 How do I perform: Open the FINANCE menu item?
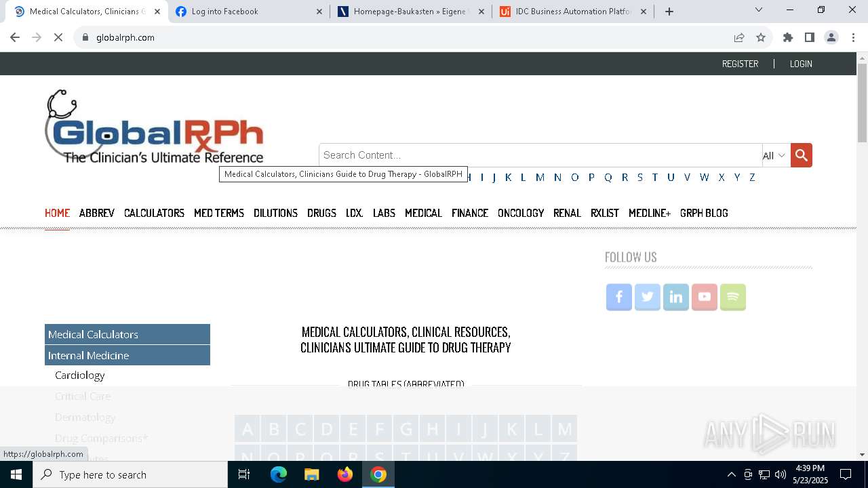click(470, 213)
